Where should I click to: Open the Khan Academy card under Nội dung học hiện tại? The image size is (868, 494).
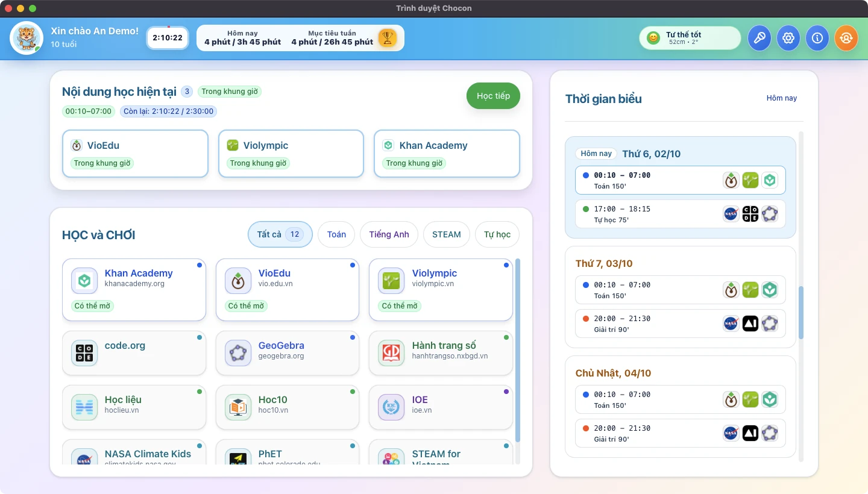tap(447, 154)
